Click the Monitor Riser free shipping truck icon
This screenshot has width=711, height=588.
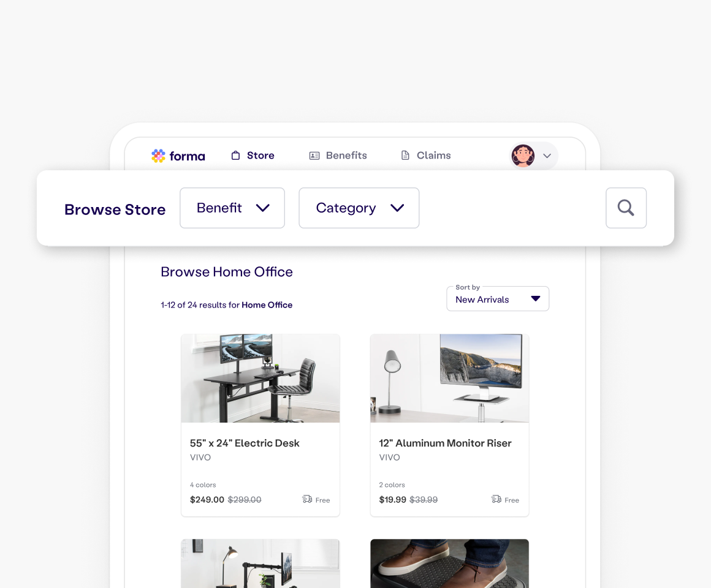point(496,499)
